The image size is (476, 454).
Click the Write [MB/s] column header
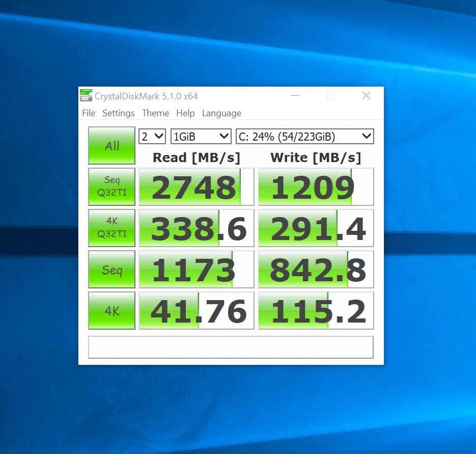coord(316,158)
